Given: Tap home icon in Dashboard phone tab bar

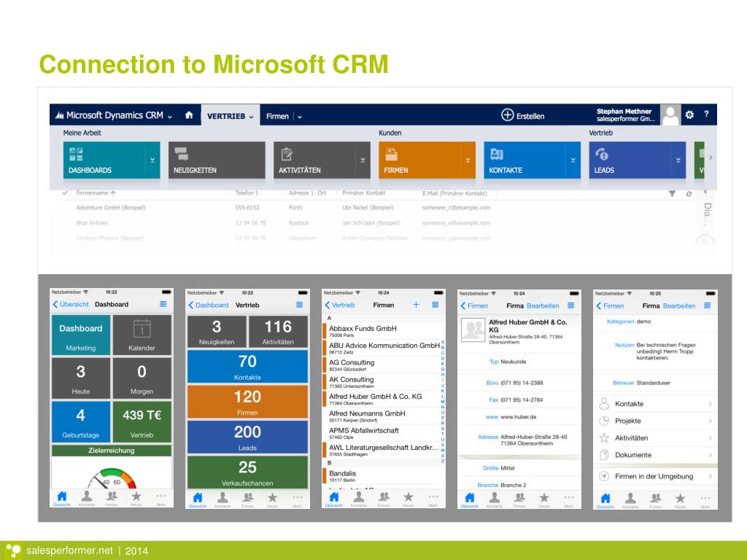Looking at the screenshot, I should [x=62, y=497].
